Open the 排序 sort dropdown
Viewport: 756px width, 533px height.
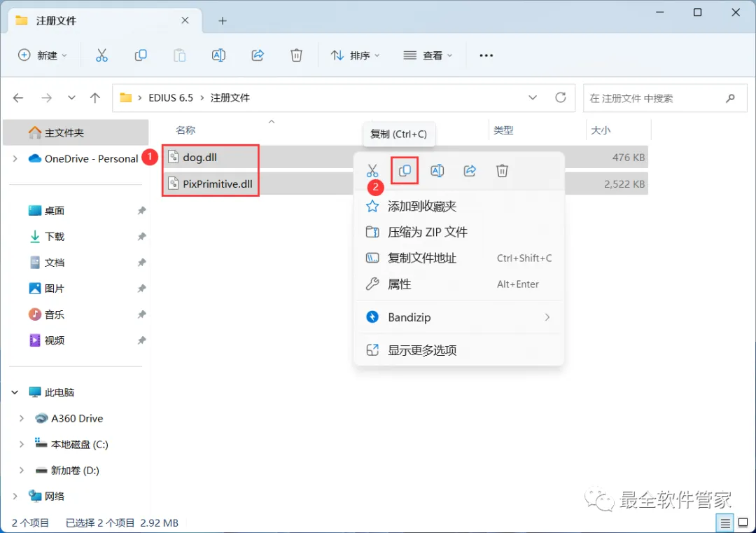(x=356, y=55)
